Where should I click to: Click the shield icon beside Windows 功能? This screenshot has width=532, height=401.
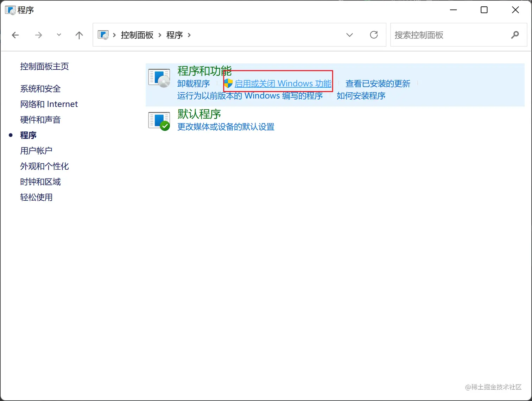pyautogui.click(x=228, y=83)
